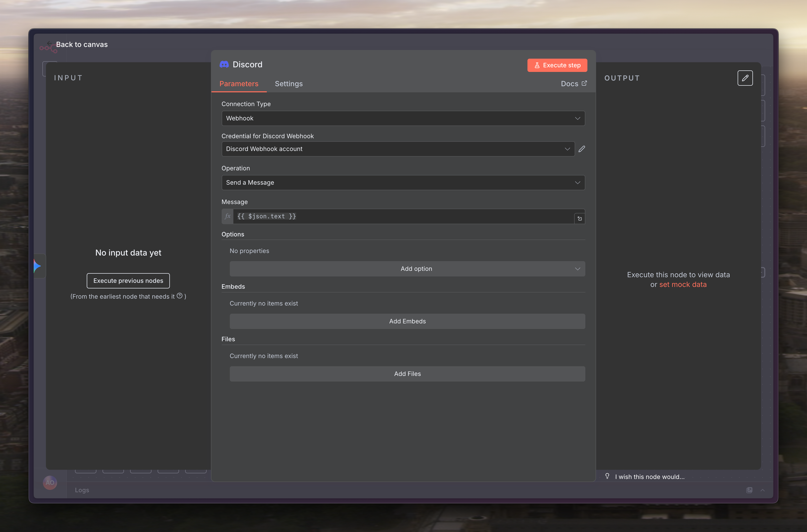Edit output data with pencil icon

point(745,78)
